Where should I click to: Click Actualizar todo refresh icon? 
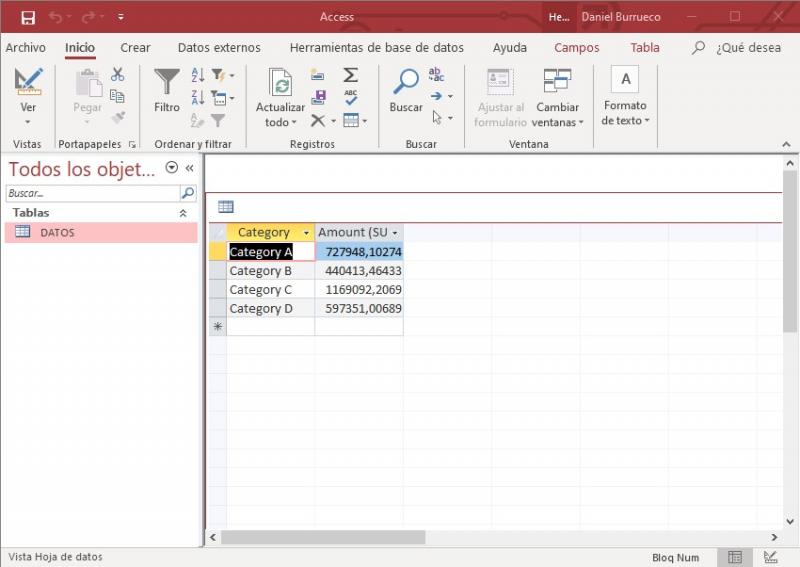tap(280, 82)
